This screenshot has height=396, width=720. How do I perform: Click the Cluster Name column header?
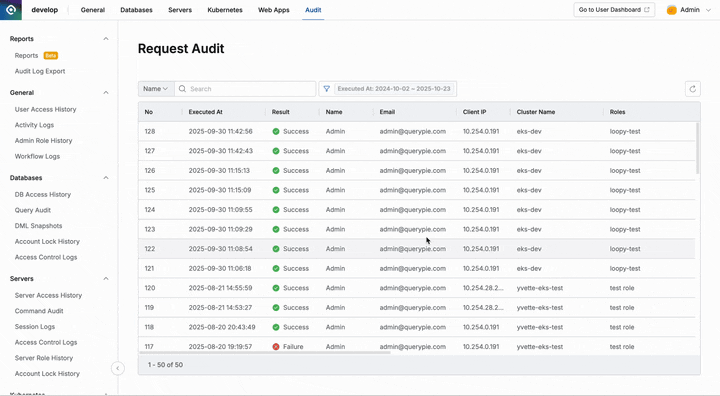(x=536, y=112)
